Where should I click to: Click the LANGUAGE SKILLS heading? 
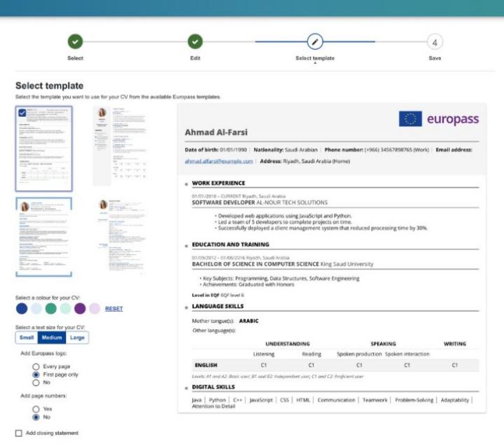click(x=218, y=306)
